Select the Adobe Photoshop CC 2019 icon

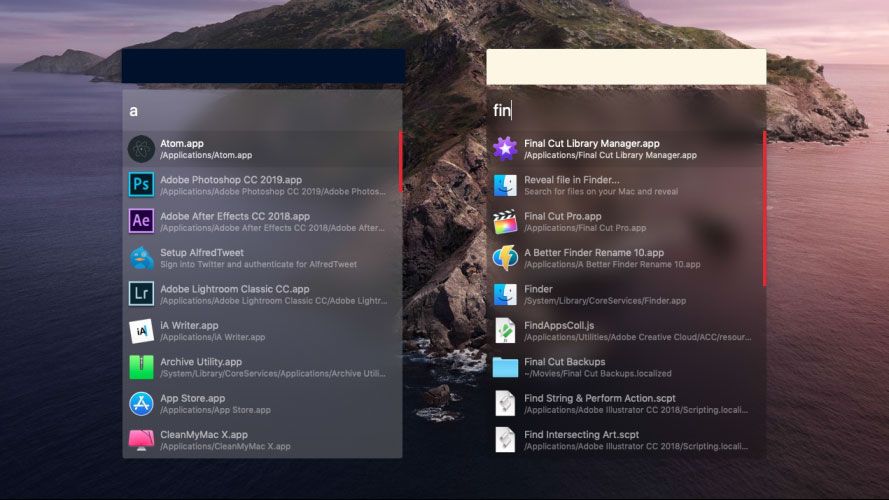pyautogui.click(x=141, y=185)
